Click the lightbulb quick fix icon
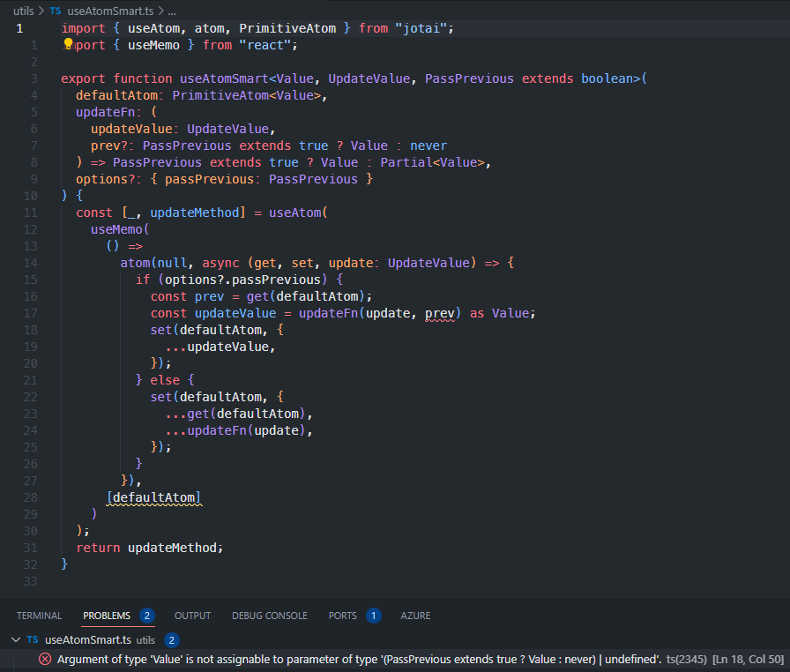Viewport: 790px width, 672px height. pyautogui.click(x=68, y=44)
